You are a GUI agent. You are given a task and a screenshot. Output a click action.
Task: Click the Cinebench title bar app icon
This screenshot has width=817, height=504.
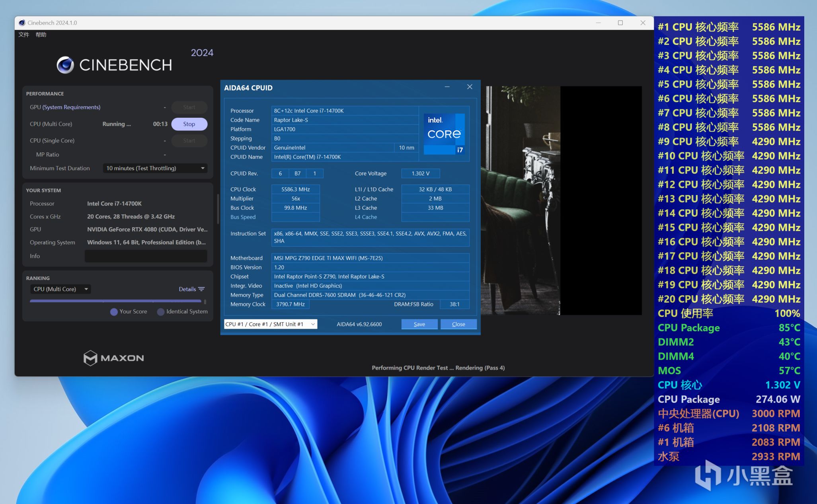point(22,23)
